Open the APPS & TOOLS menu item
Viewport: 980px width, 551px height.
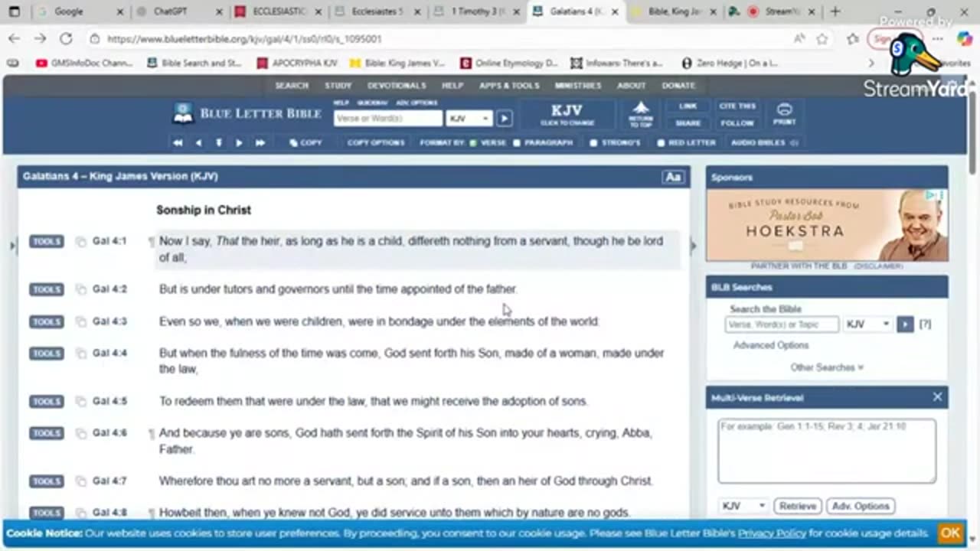509,86
